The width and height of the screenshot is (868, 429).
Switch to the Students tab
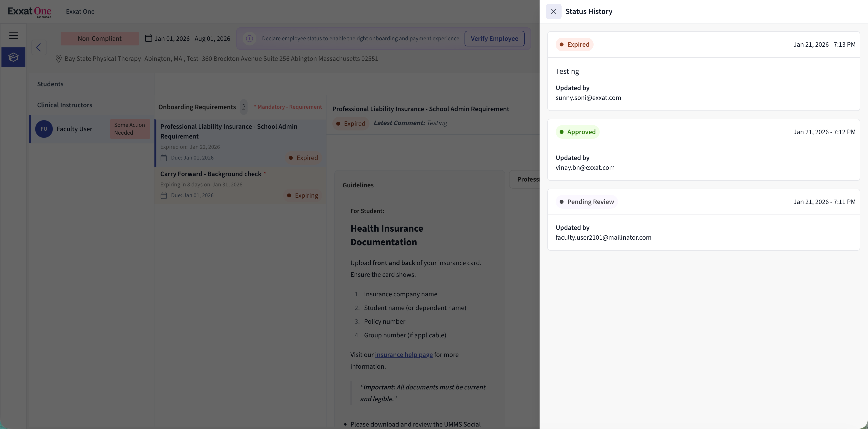pos(50,84)
